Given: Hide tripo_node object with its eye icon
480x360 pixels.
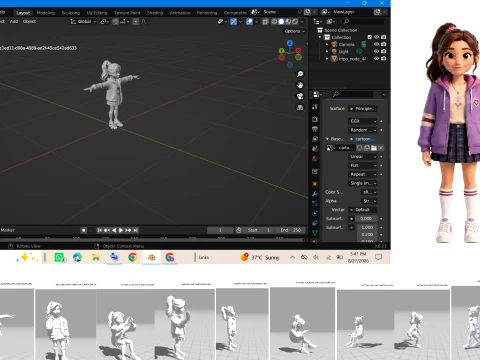Looking at the screenshot, I should pyautogui.click(x=376, y=58).
